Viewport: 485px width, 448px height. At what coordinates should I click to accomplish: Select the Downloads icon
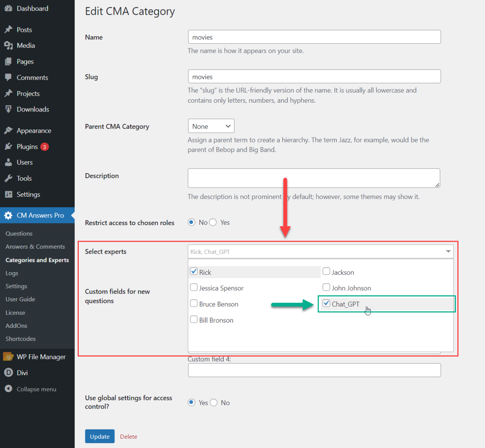pos(8,109)
